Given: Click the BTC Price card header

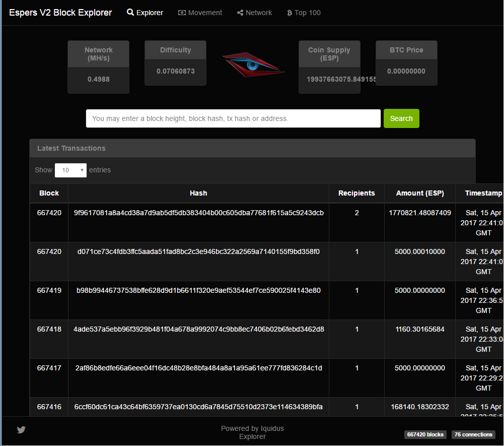Looking at the screenshot, I should coord(406,50).
